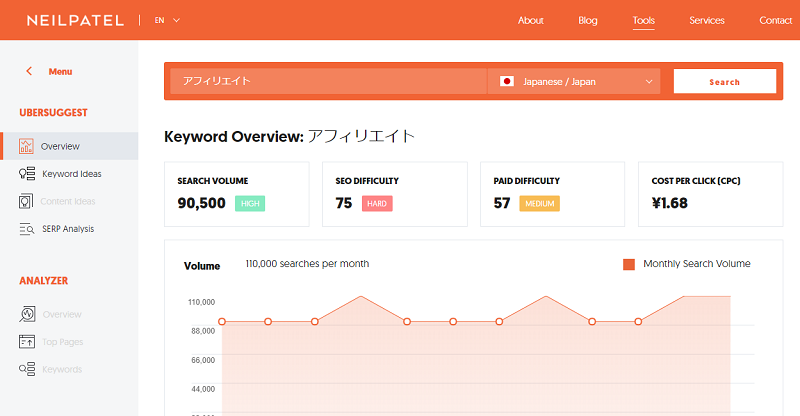
Task: Click the SEARCH VOLUME card label
Action: coord(213,181)
